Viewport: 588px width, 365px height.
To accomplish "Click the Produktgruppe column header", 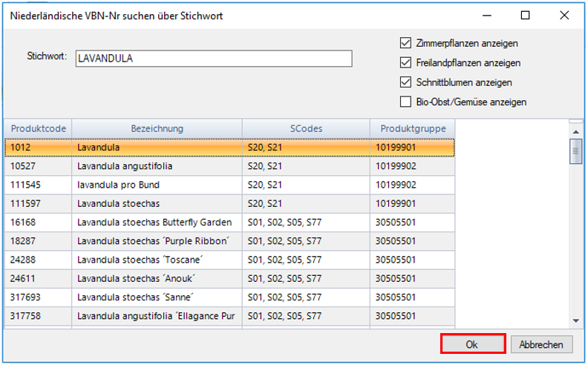I will pos(413,128).
